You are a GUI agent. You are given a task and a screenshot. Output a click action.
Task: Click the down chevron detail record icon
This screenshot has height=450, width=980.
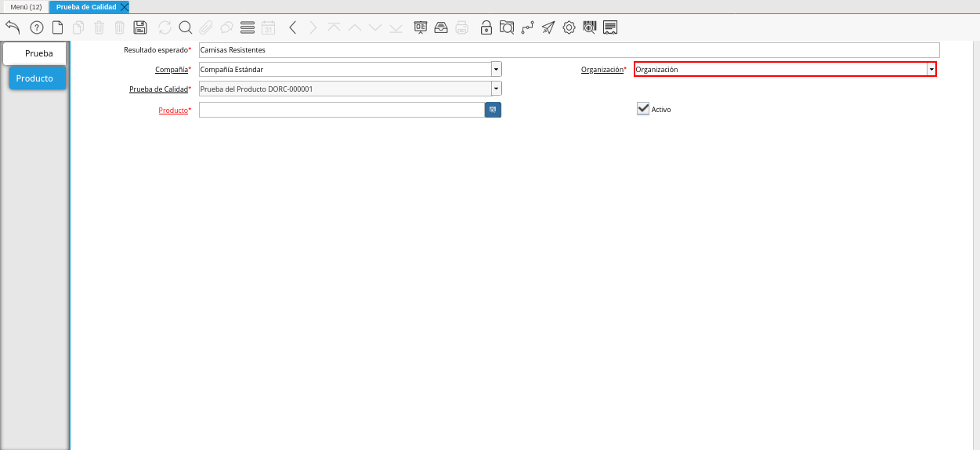coord(375,27)
